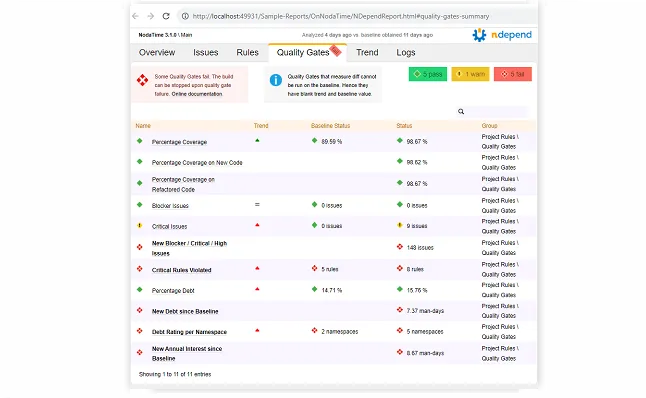The width and height of the screenshot is (646, 398).
Task: Click red up trend arrow for Critical Issues
Action: point(257,225)
